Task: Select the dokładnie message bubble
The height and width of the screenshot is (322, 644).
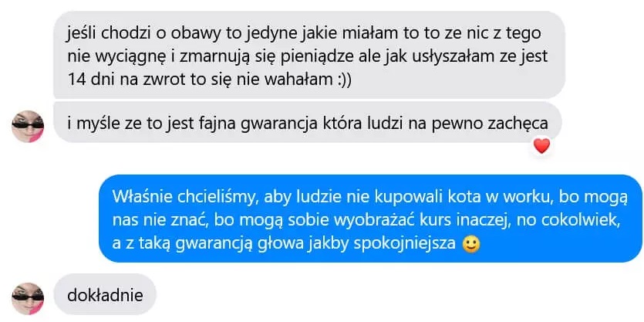Action: [105, 295]
